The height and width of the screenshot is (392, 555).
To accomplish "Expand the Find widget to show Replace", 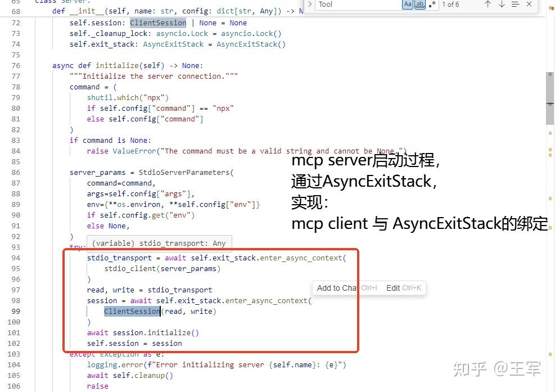I will pyautogui.click(x=310, y=4).
